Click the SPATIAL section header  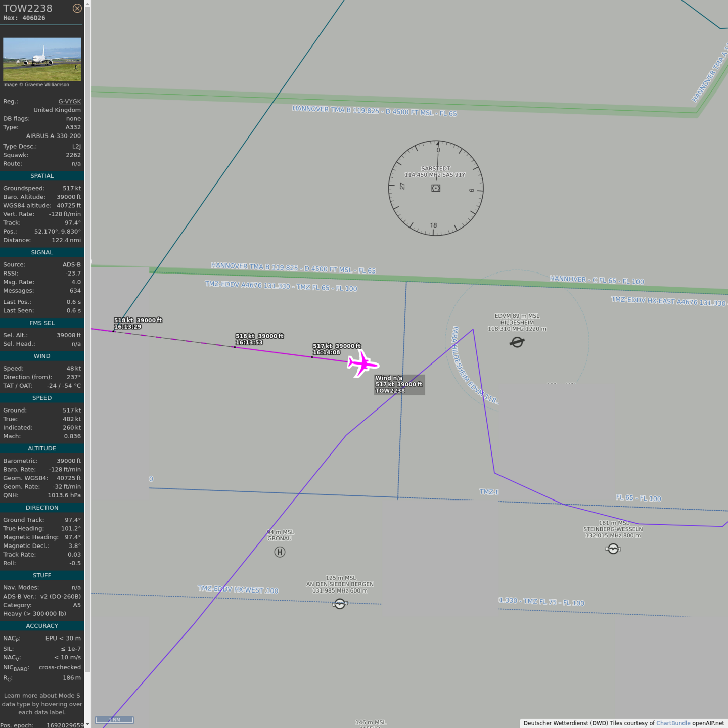42,176
